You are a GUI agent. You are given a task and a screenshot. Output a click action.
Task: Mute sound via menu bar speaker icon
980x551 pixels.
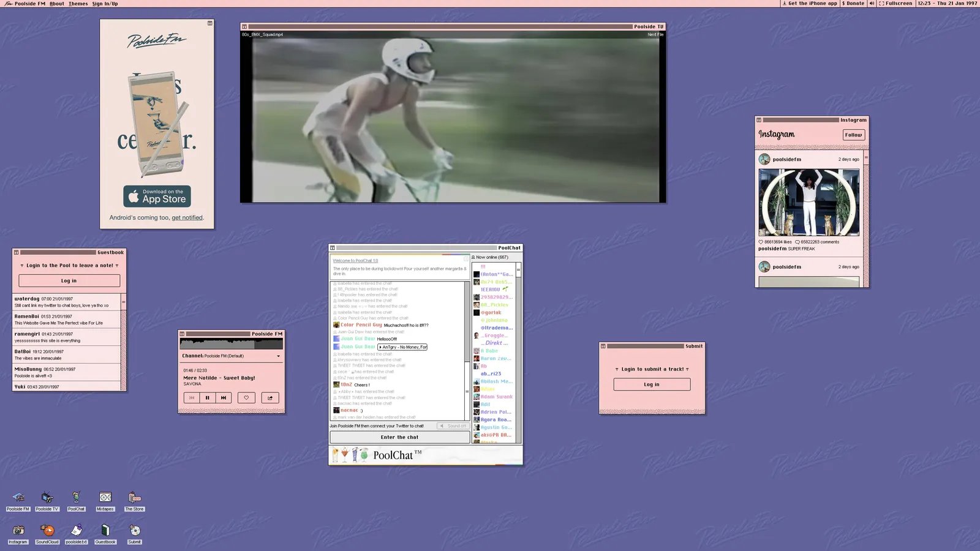872,4
